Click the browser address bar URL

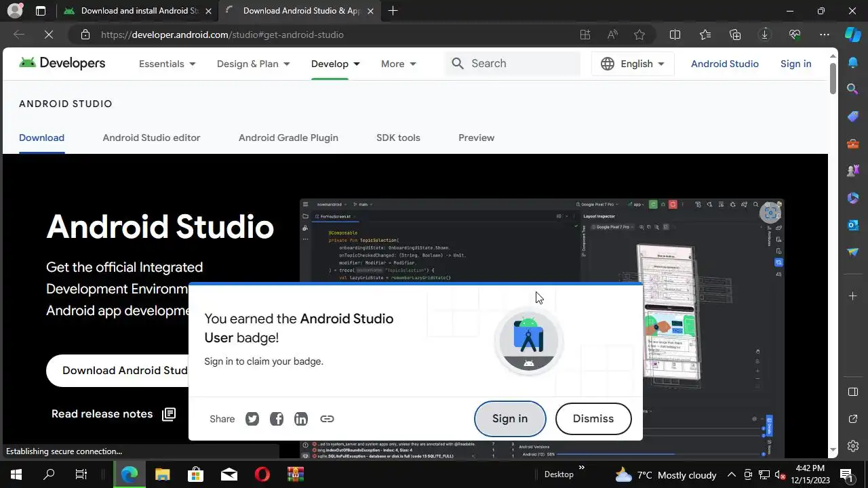coord(222,35)
